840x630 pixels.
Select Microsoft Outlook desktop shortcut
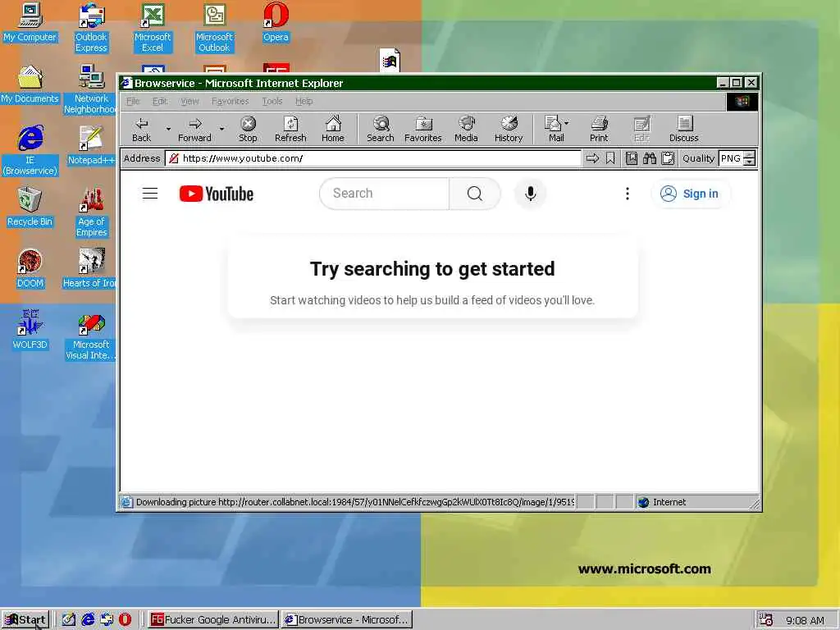click(214, 27)
